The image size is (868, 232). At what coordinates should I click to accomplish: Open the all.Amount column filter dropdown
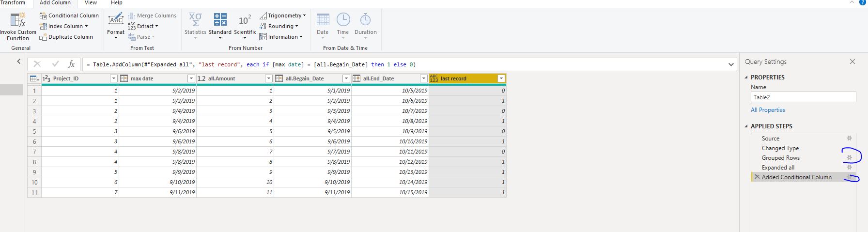[x=269, y=78]
